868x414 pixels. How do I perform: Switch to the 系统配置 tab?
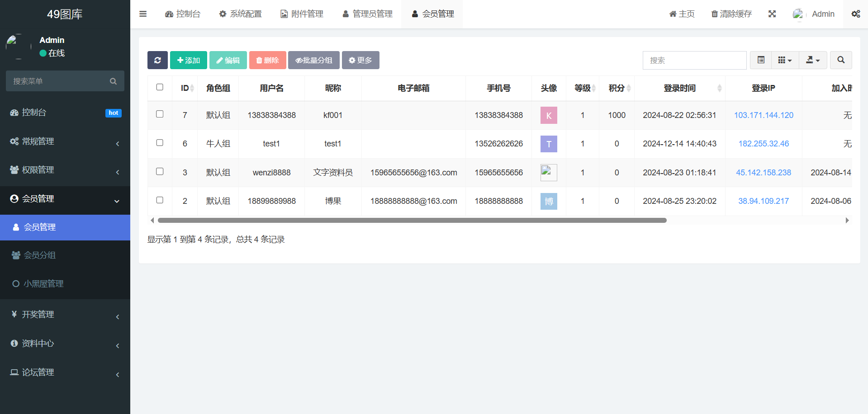[x=240, y=14]
